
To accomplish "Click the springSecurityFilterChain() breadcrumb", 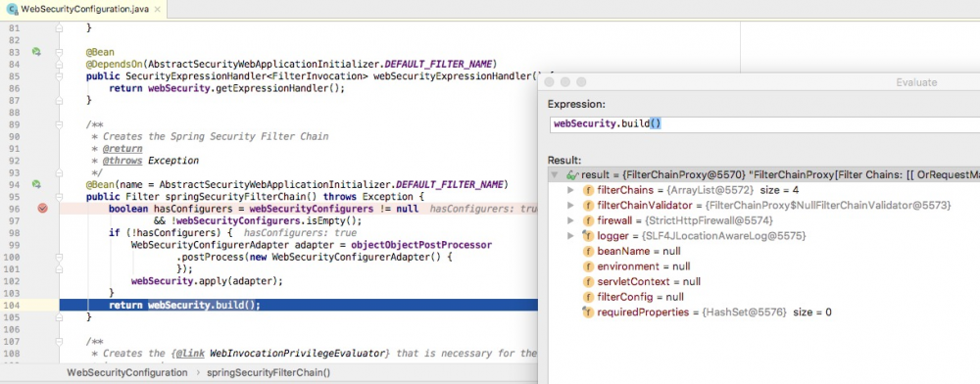I will tap(269, 372).
